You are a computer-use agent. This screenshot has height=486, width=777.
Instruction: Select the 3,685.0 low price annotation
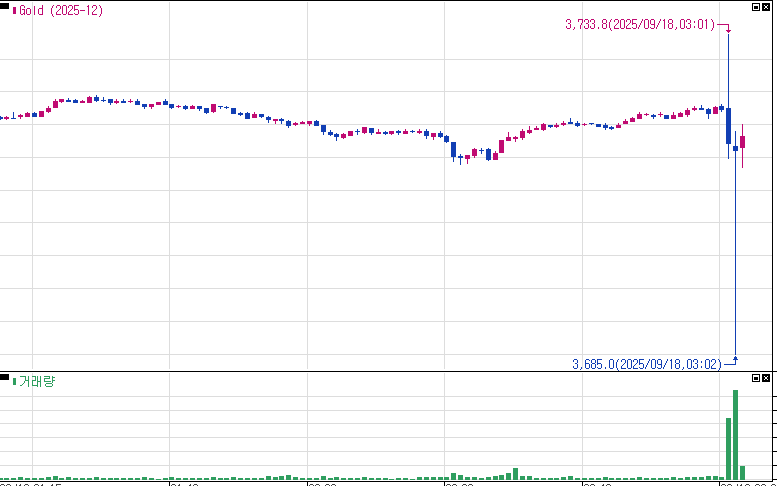pos(647,364)
